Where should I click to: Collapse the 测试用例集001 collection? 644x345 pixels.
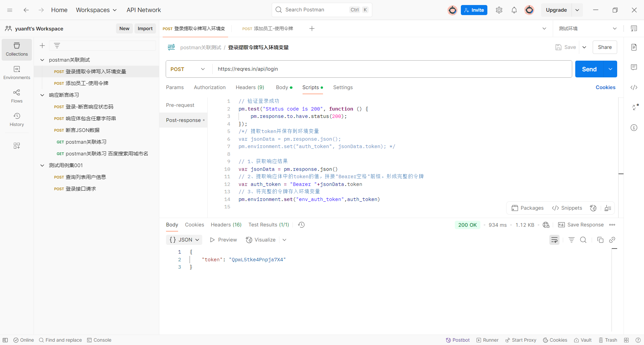tap(42, 165)
